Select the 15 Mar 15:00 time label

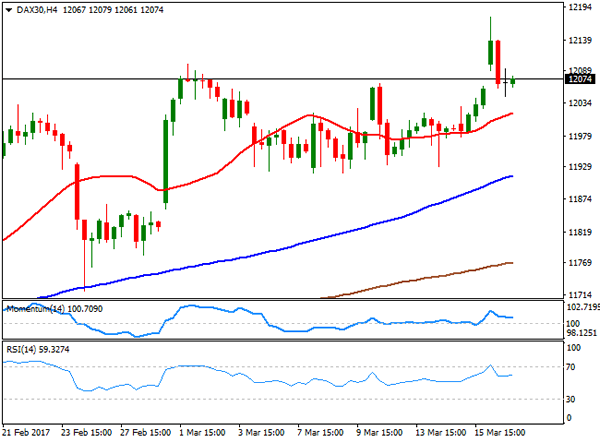[500, 433]
